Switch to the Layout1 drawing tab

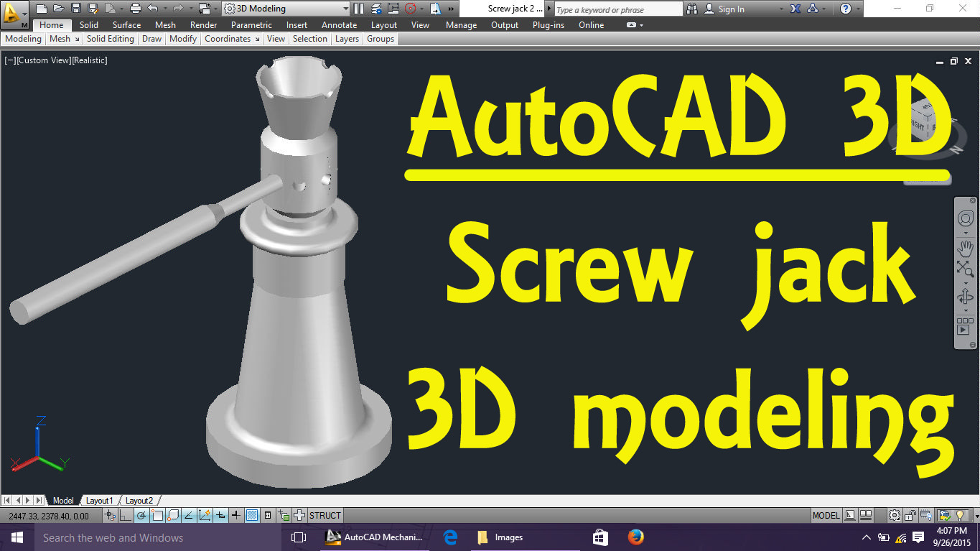98,500
